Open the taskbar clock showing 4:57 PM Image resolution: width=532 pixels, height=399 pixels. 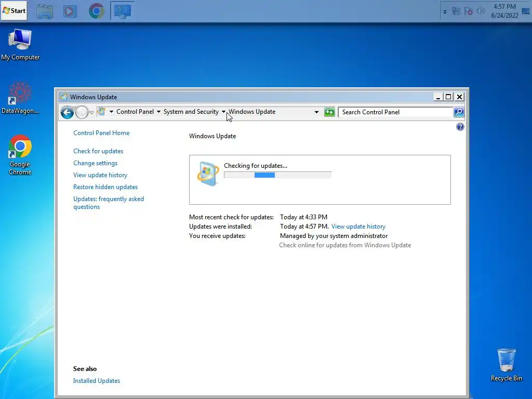(x=504, y=11)
